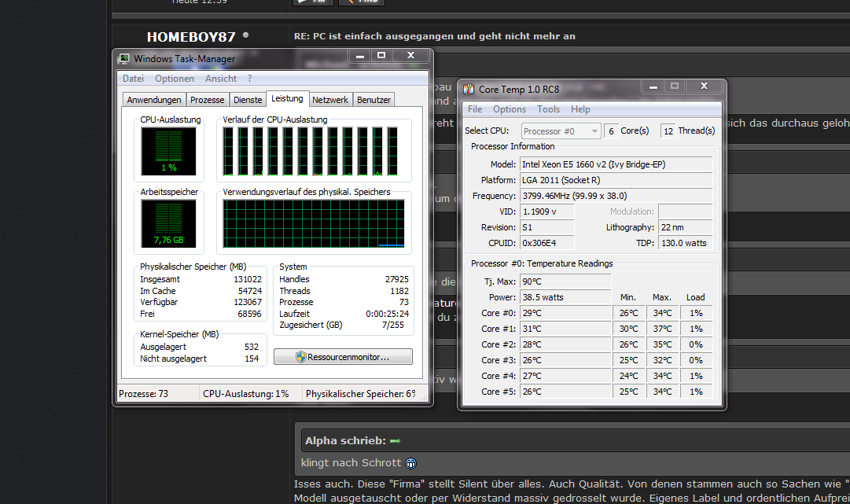850x504 pixels.
Task: Click the Task-Manager title bar icon
Action: coord(123,58)
